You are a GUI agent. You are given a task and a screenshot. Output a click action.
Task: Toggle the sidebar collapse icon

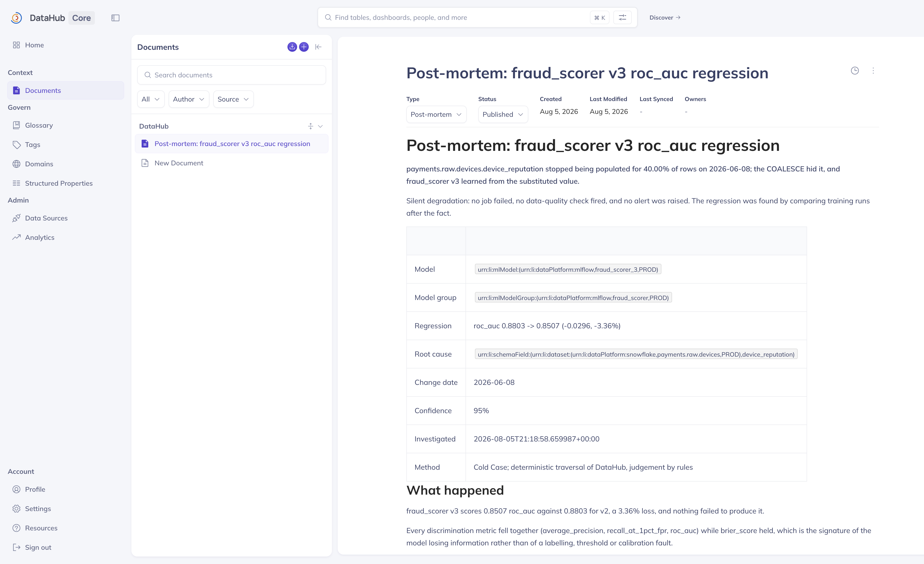click(115, 18)
